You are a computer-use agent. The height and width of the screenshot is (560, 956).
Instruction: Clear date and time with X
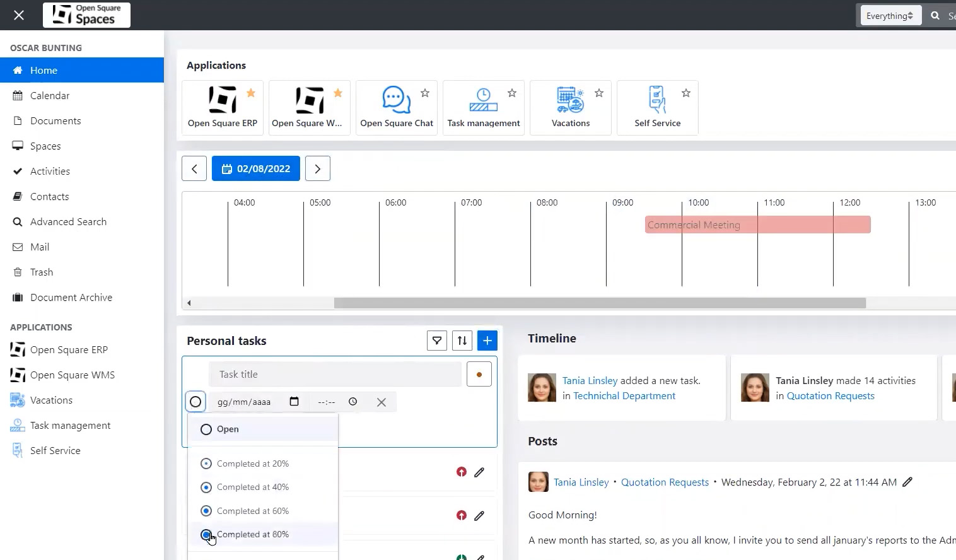pos(382,402)
